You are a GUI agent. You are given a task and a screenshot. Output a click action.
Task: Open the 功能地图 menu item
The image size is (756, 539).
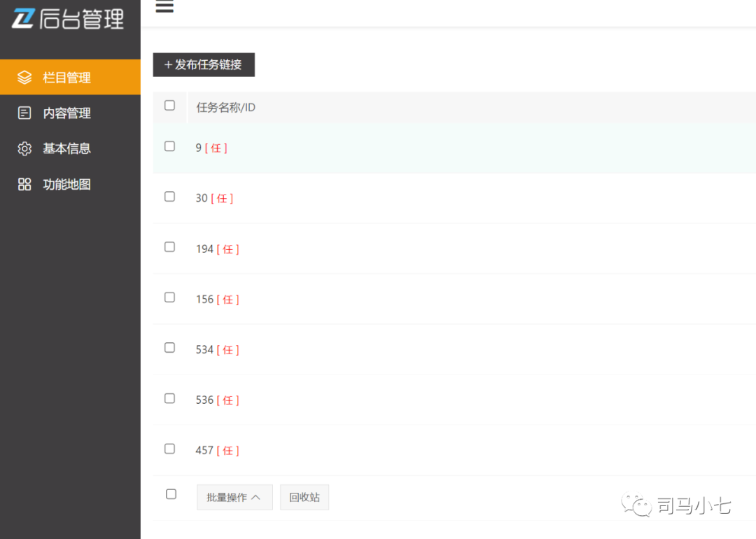pos(71,184)
